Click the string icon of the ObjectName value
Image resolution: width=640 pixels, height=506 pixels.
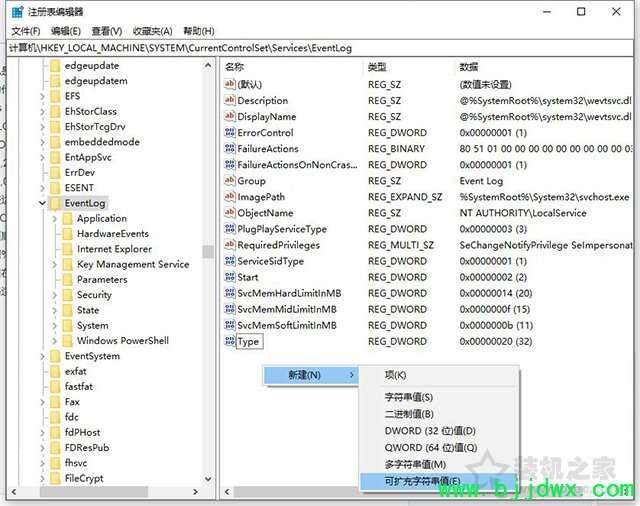click(x=230, y=213)
